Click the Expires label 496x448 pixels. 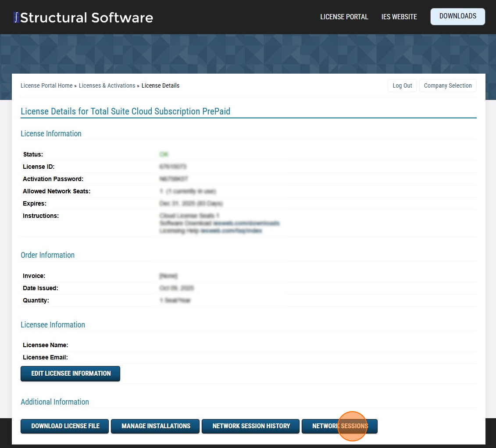tap(35, 203)
